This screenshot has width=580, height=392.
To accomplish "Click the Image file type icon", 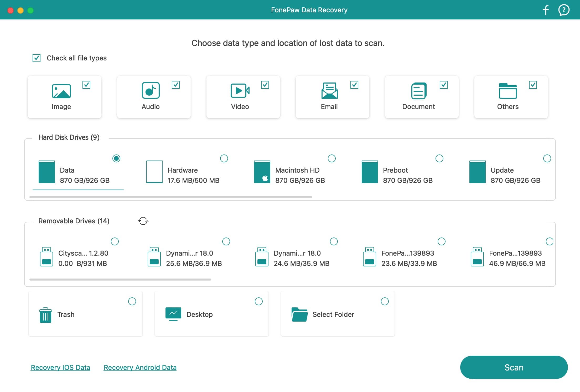I will click(61, 91).
